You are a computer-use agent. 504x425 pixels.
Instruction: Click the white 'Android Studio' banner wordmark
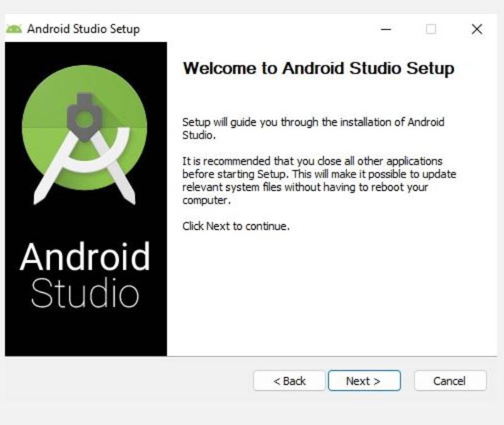tap(85, 274)
